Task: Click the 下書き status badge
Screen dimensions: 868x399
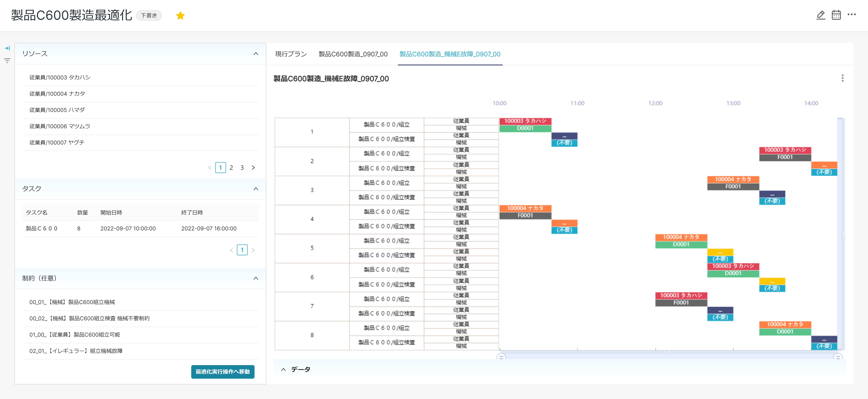Action: pyautogui.click(x=149, y=15)
